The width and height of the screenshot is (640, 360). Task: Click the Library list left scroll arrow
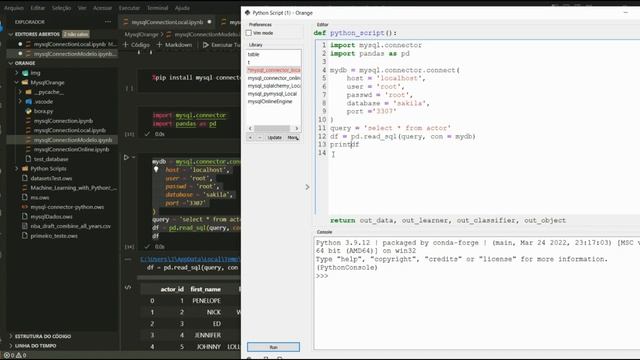pos(250,128)
